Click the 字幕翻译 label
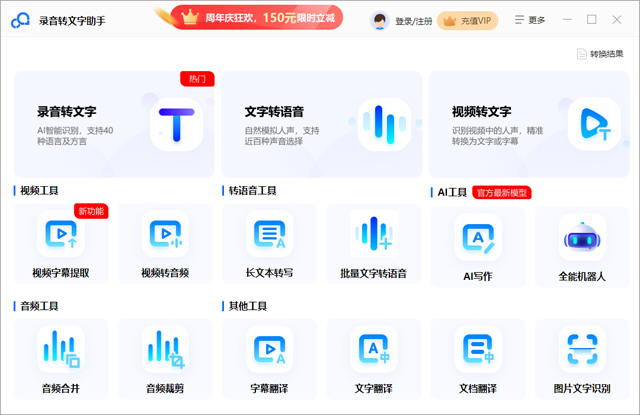The image size is (640, 415). (x=269, y=388)
